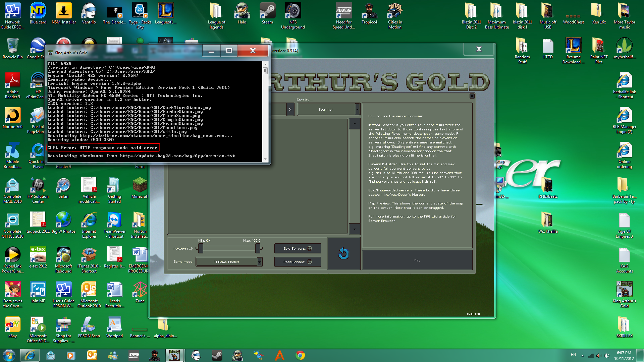Open the LeagueofL... desktop shortcut
The image size is (644, 362).
pyautogui.click(x=165, y=13)
